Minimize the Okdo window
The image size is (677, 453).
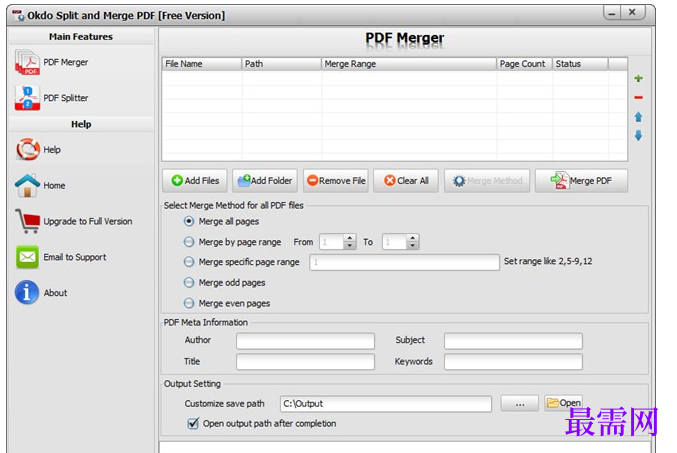(612, 13)
